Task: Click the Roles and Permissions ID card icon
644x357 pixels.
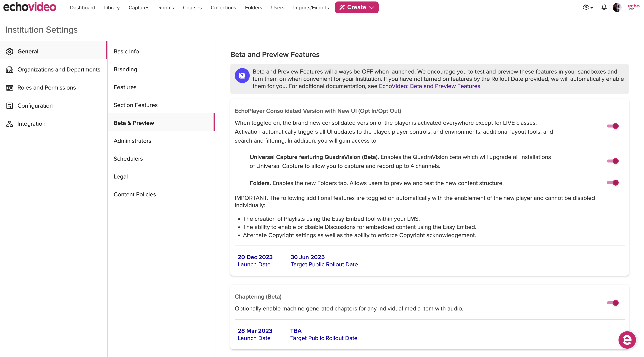Action: 10,88
